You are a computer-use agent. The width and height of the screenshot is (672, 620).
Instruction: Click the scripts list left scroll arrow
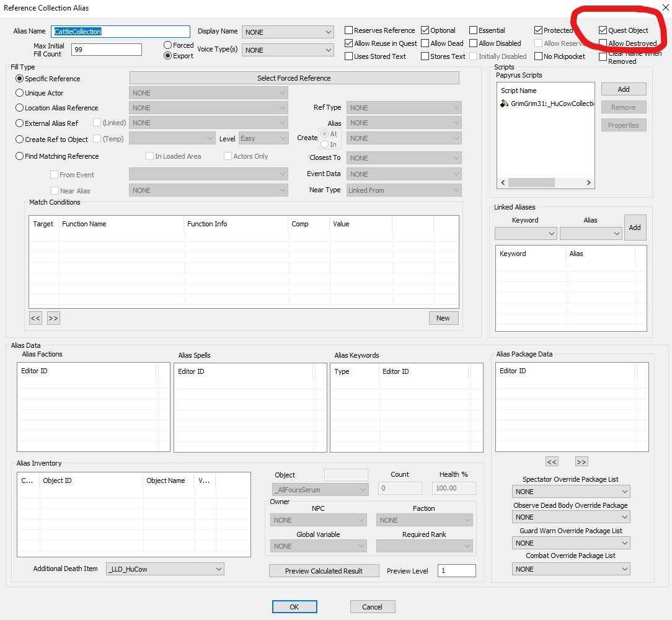503,183
